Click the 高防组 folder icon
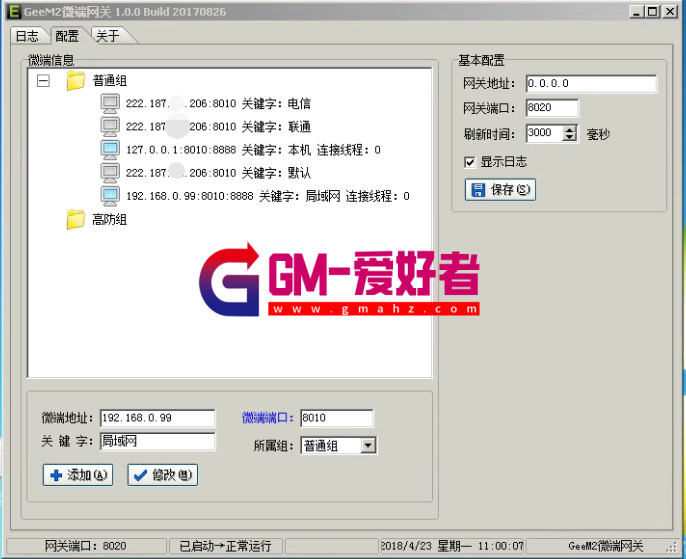This screenshot has height=559, width=686. point(75,220)
